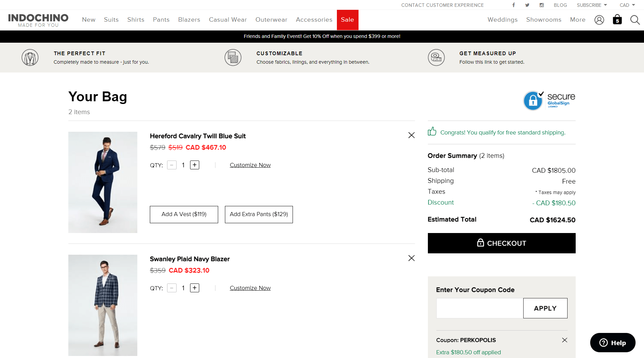The width and height of the screenshot is (644, 358).
Task: Open Swanley Navy Blazer product image
Action: tap(103, 305)
